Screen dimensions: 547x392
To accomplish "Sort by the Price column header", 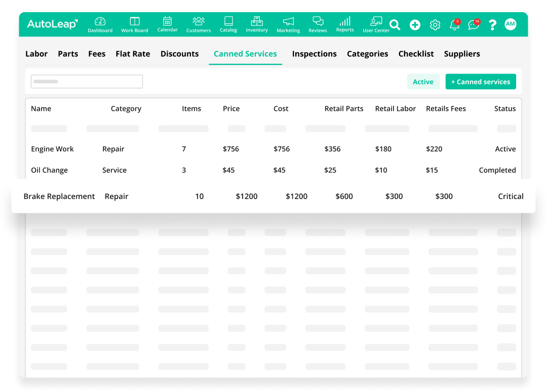I will point(231,108).
